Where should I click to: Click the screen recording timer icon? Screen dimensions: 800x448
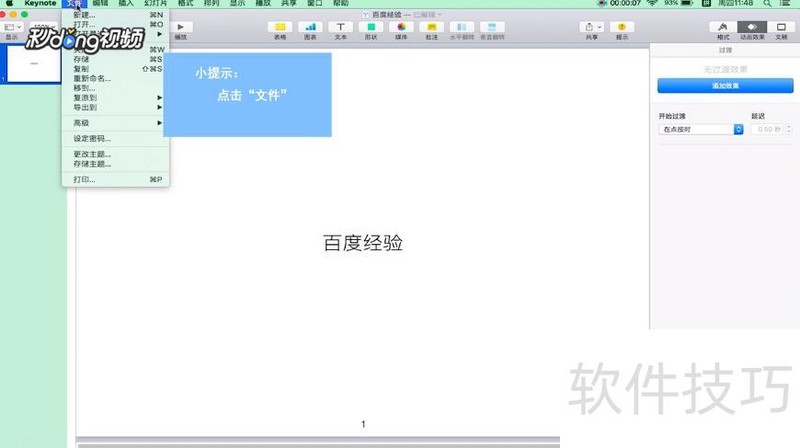click(x=602, y=3)
